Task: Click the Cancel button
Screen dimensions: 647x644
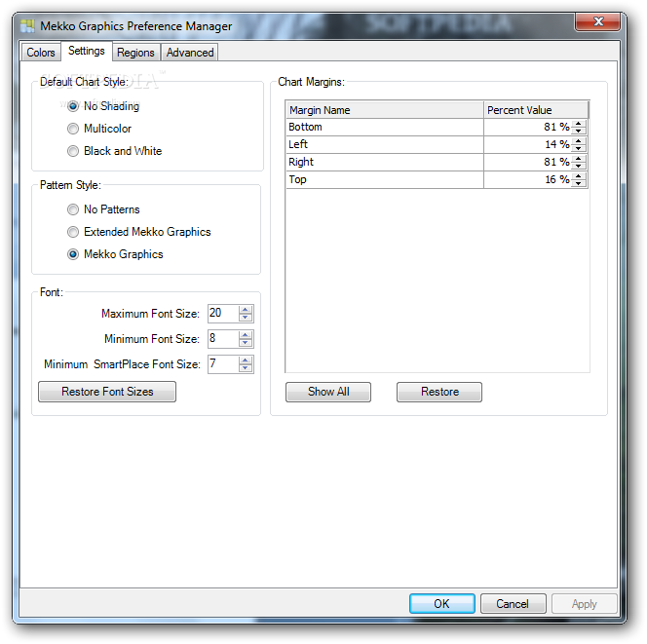Action: [513, 604]
